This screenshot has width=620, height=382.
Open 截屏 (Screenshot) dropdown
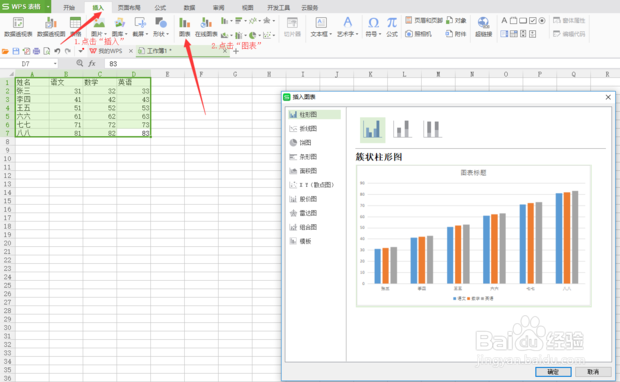point(140,27)
